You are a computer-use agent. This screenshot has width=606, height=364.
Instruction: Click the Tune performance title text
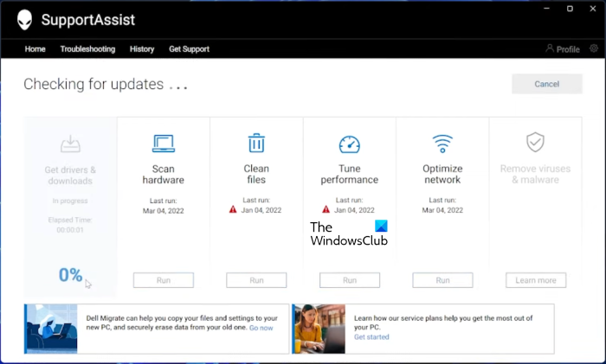click(x=350, y=174)
